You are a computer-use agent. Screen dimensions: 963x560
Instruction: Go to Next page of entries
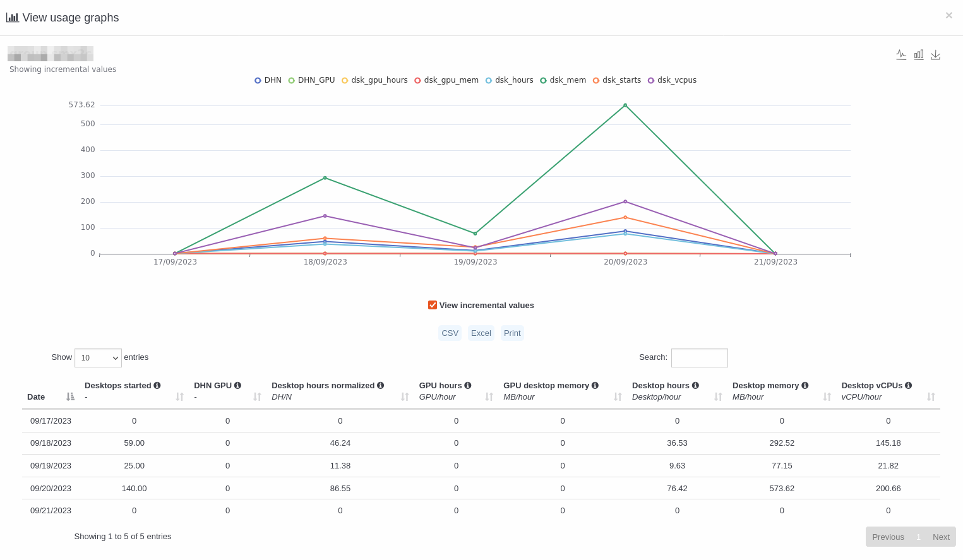click(x=941, y=537)
